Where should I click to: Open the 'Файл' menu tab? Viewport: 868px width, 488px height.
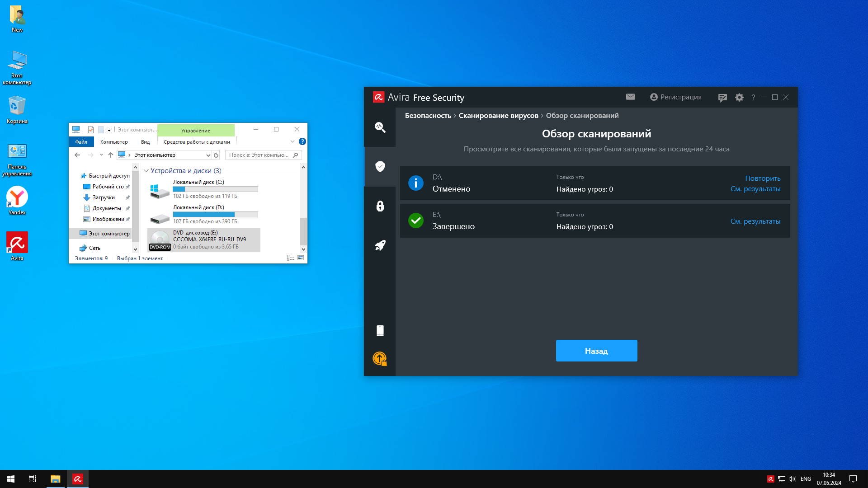tap(81, 142)
